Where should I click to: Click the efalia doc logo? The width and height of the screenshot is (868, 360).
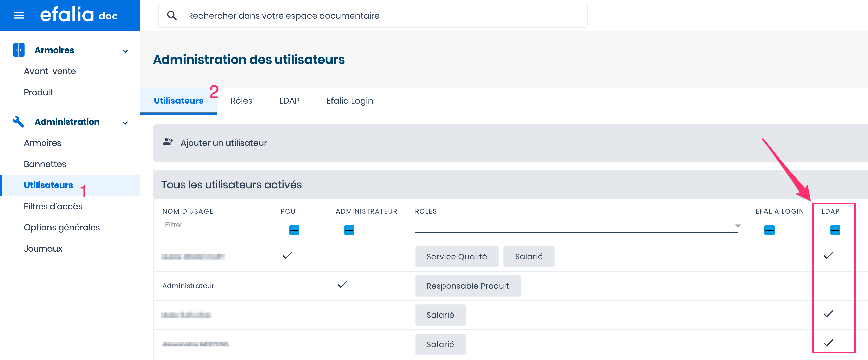click(x=79, y=15)
